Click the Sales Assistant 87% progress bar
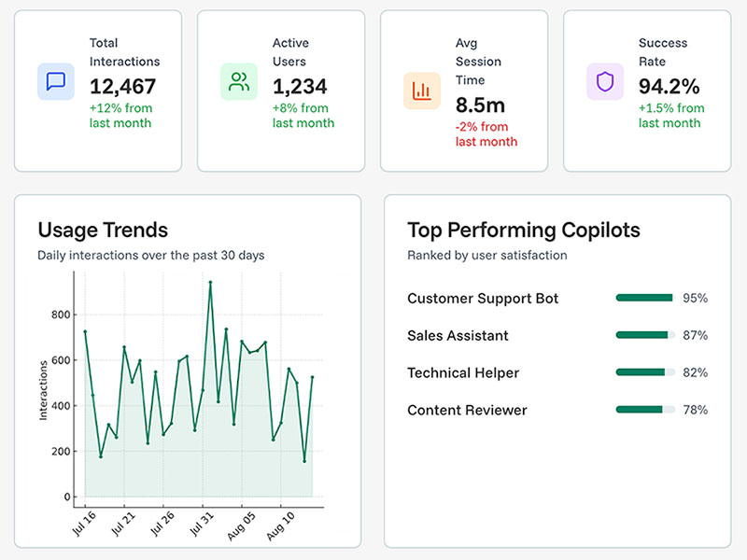This screenshot has height=560, width=747. click(645, 335)
